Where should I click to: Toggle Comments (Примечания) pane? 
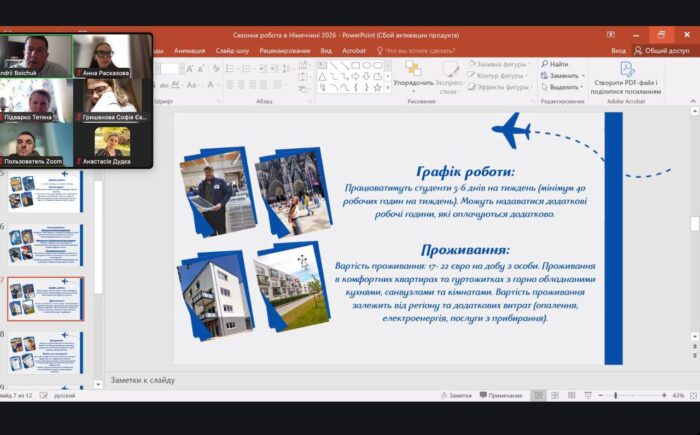(x=499, y=396)
